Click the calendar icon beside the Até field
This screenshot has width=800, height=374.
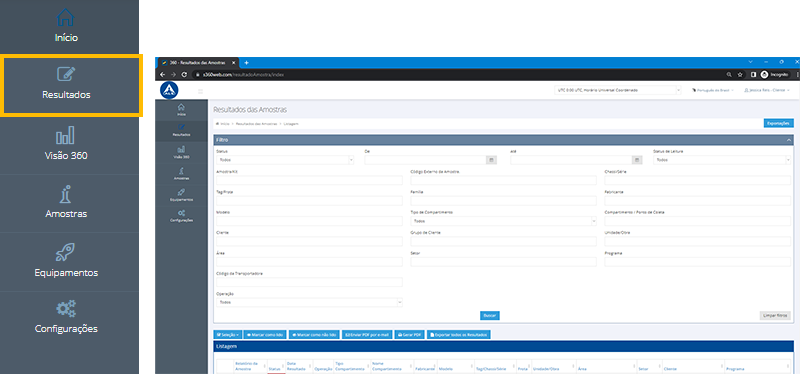pyautogui.click(x=637, y=160)
